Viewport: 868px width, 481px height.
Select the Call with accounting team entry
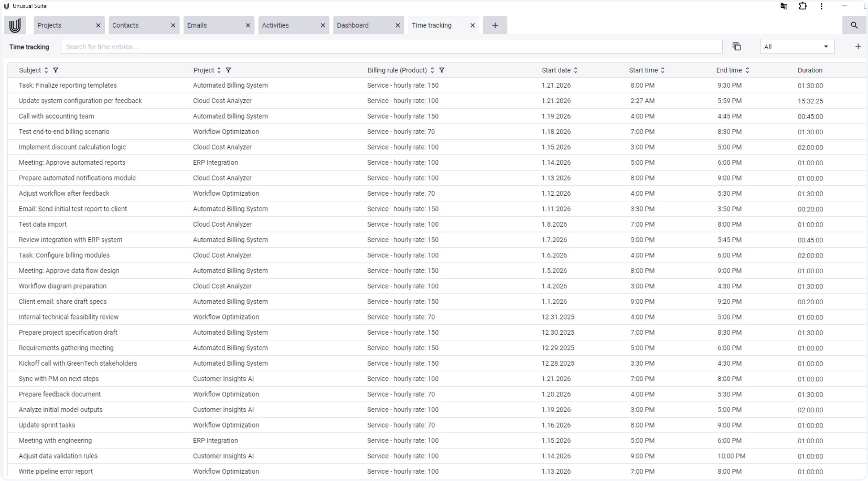[x=56, y=116]
